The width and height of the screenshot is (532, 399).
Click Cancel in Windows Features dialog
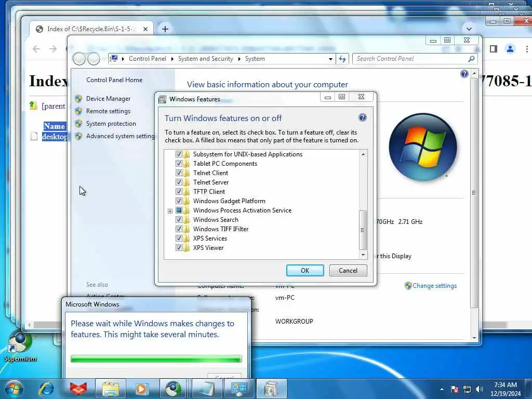pos(348,270)
